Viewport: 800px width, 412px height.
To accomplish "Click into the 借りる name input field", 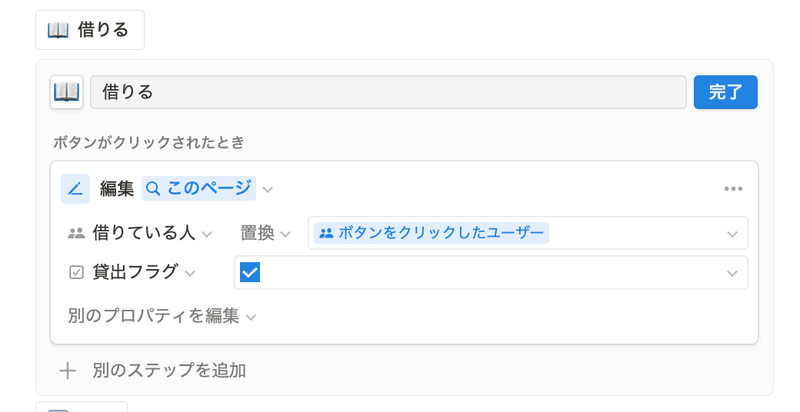I will pyautogui.click(x=388, y=92).
